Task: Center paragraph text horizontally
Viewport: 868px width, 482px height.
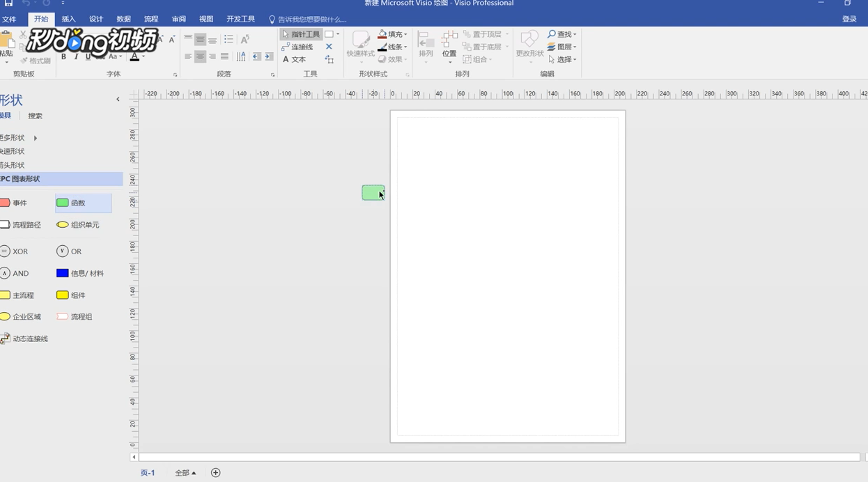Action: click(x=200, y=56)
